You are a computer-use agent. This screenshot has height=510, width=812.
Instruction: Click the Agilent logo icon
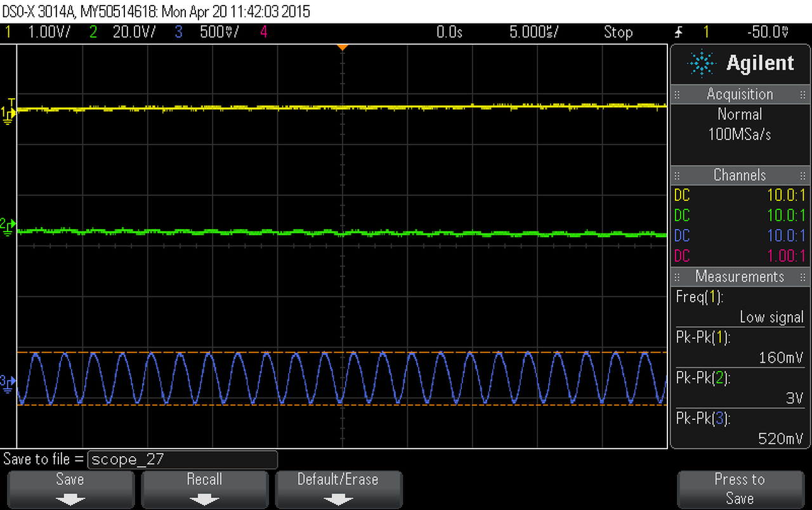coord(701,63)
